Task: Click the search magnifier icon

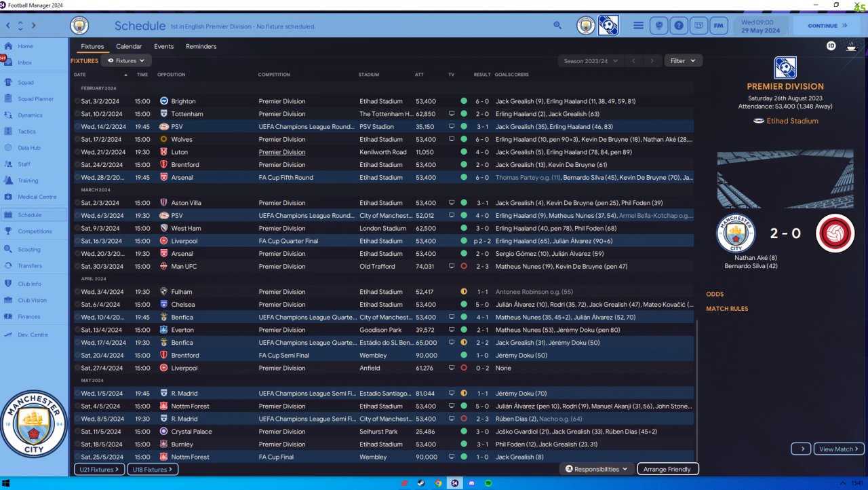Action: 557,26
